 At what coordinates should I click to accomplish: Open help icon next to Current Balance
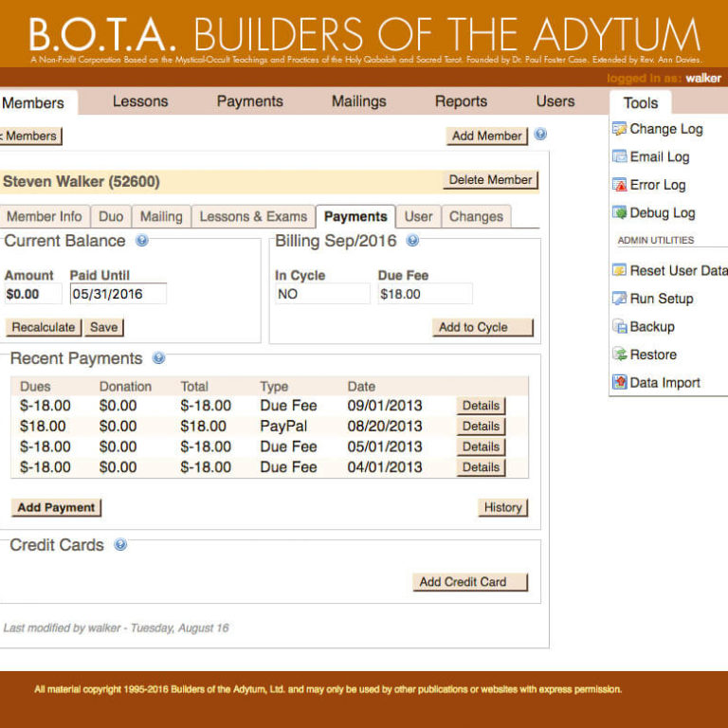(x=141, y=241)
